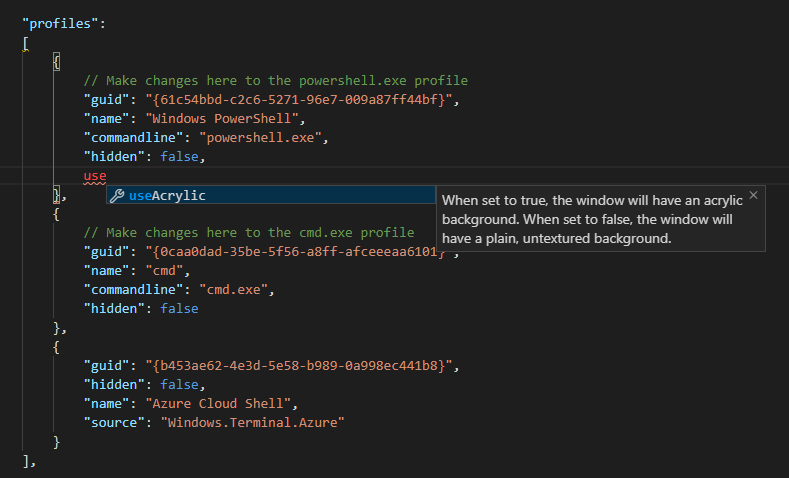Select the useAcrylic autocomplete suggestion
Viewport: 789px width, 478px height.
tap(271, 195)
